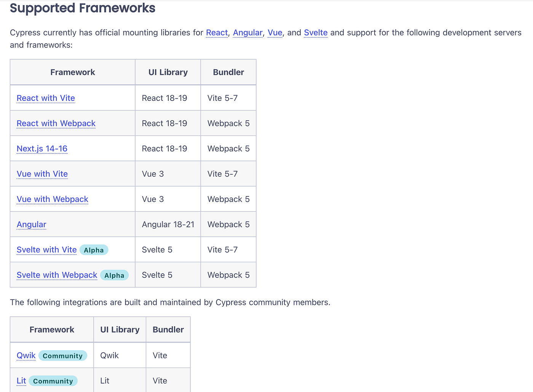Click the Supported Frameworks heading
The width and height of the screenshot is (533, 392).
(x=83, y=8)
